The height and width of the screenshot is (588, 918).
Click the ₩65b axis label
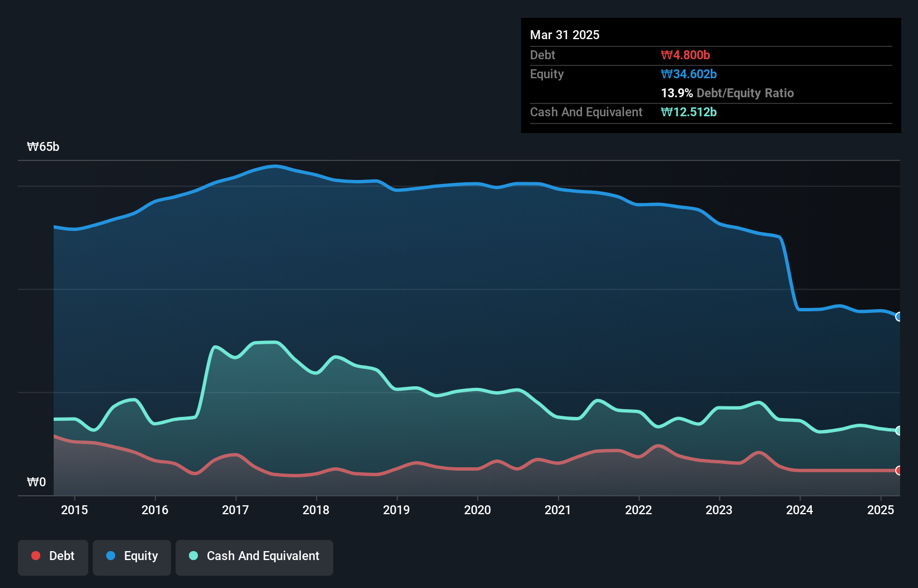click(x=42, y=146)
